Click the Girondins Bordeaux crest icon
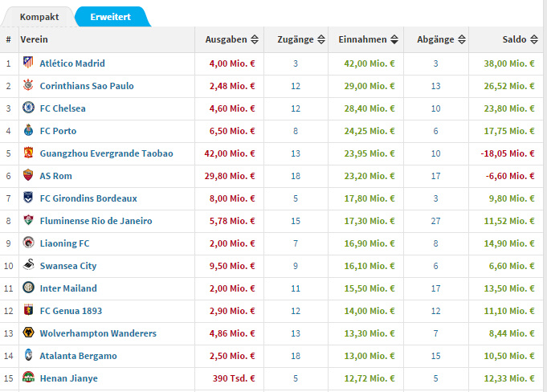547x392 pixels. (28, 198)
